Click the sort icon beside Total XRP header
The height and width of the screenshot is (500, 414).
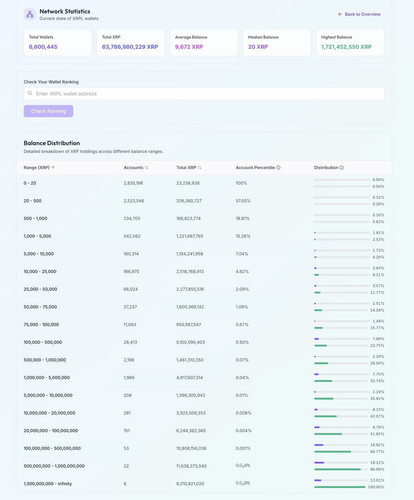click(x=199, y=167)
